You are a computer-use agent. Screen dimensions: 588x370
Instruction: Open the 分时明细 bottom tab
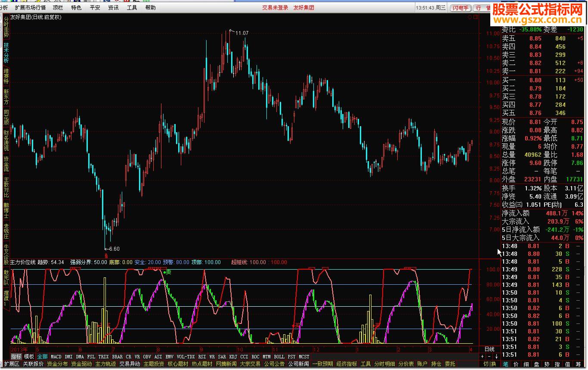pyautogui.click(x=384, y=364)
